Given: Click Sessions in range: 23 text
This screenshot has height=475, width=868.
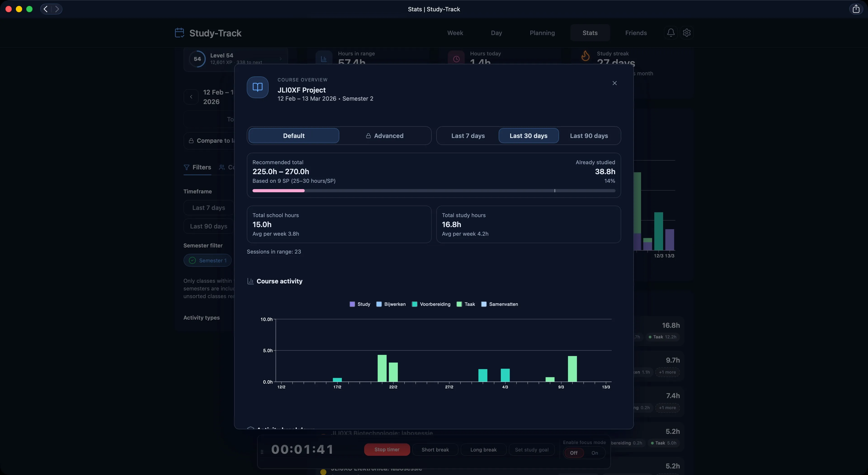Looking at the screenshot, I should click(x=274, y=252).
